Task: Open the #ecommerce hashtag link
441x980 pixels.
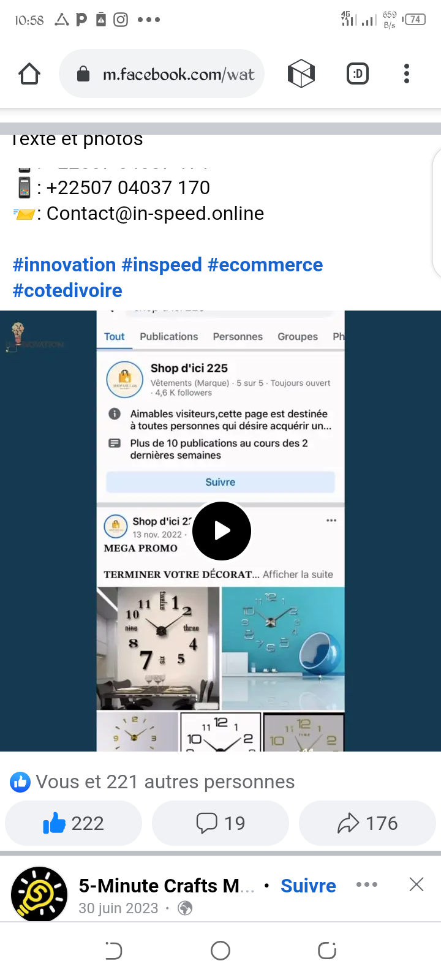Action: point(265,265)
